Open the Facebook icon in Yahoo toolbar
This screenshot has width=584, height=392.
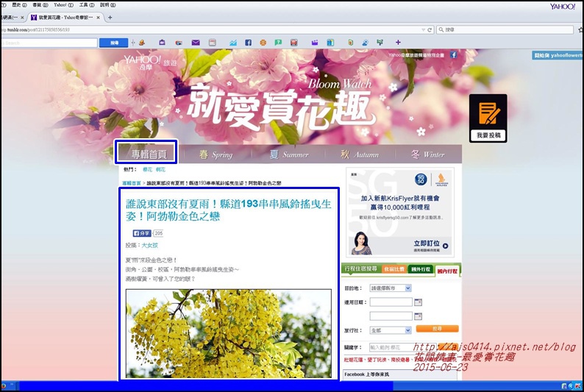(x=248, y=43)
